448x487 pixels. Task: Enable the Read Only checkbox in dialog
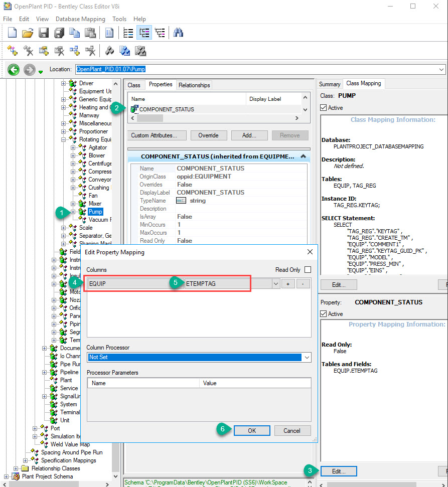point(308,270)
